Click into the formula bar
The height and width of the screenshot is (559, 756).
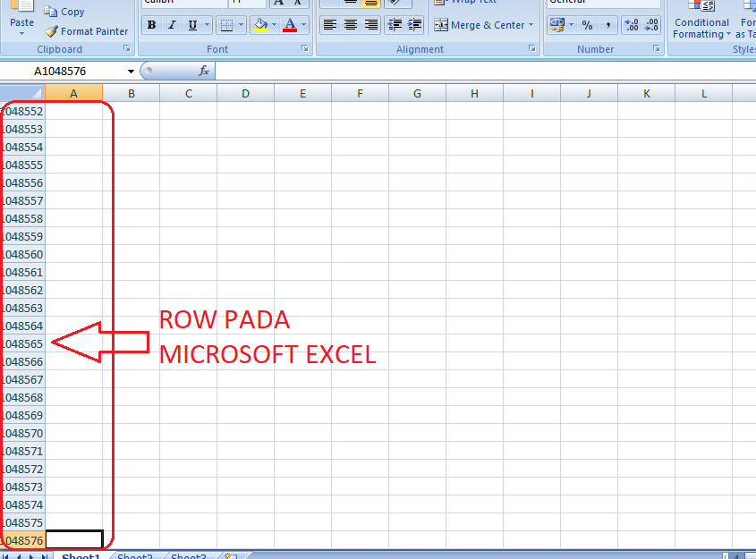(x=485, y=72)
